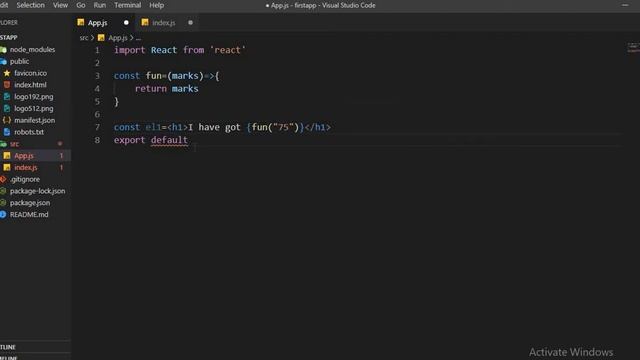Viewport: 640px width, 360px height.
Task: Click the error count beside explorer index.js
Action: click(61, 167)
